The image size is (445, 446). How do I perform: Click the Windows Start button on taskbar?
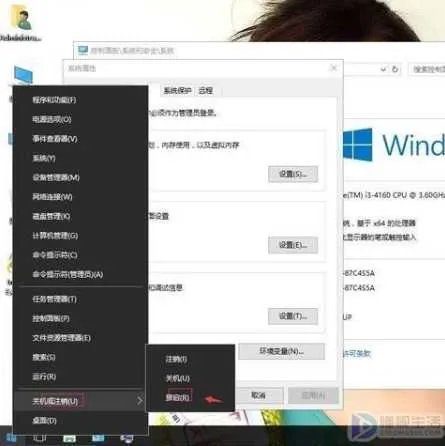click(x=10, y=437)
